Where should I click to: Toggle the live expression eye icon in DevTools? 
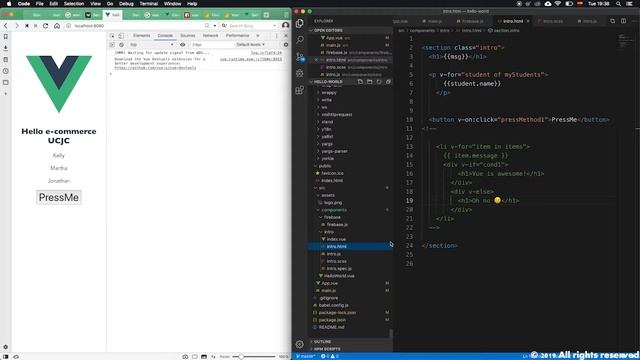click(x=182, y=45)
